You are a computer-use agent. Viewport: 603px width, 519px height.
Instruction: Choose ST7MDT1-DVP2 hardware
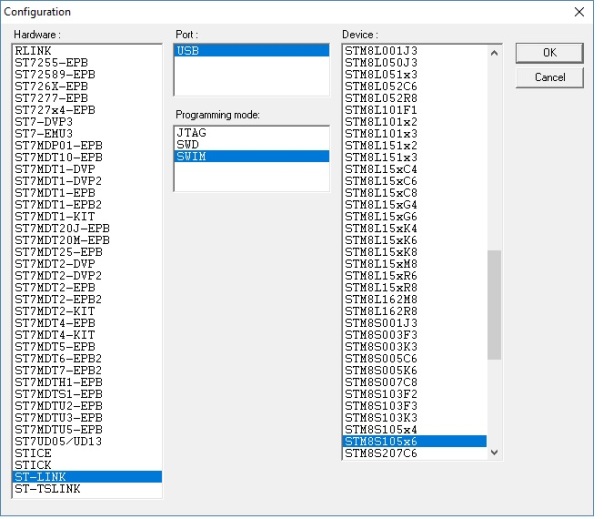(87, 181)
